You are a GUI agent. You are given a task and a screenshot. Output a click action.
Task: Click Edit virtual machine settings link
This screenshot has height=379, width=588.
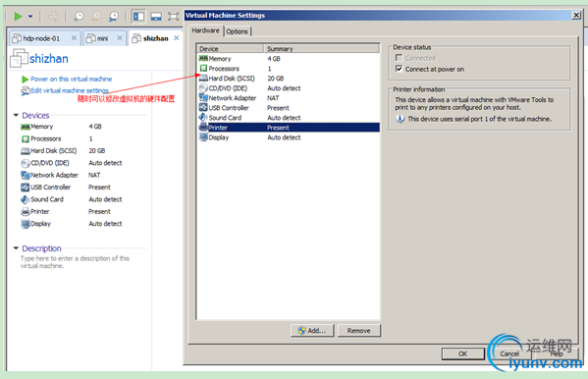click(x=70, y=90)
